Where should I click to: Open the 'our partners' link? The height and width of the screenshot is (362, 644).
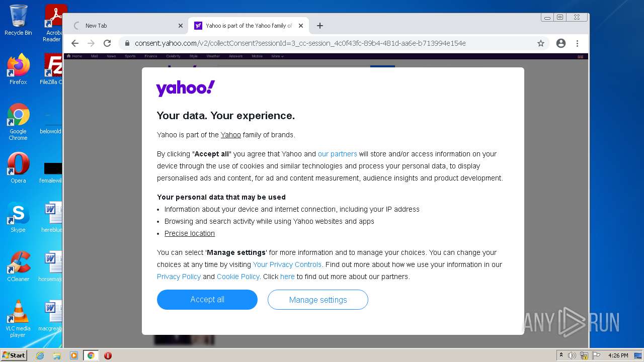(337, 154)
